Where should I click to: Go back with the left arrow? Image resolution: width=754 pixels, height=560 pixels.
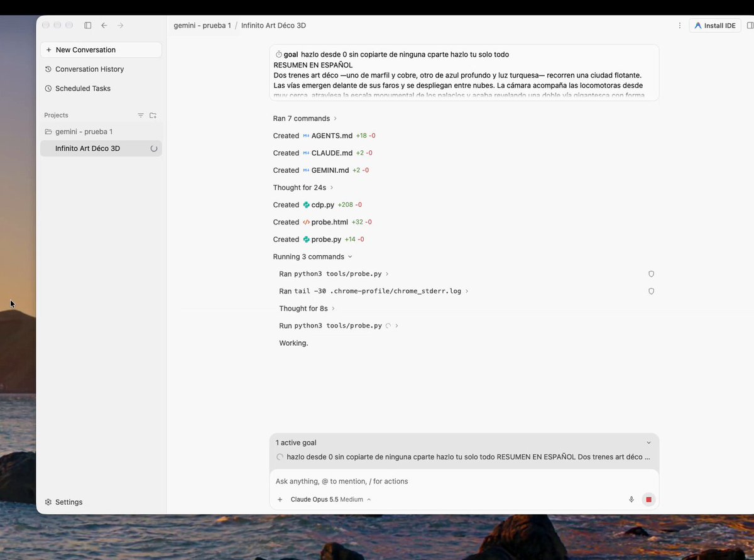tap(104, 25)
